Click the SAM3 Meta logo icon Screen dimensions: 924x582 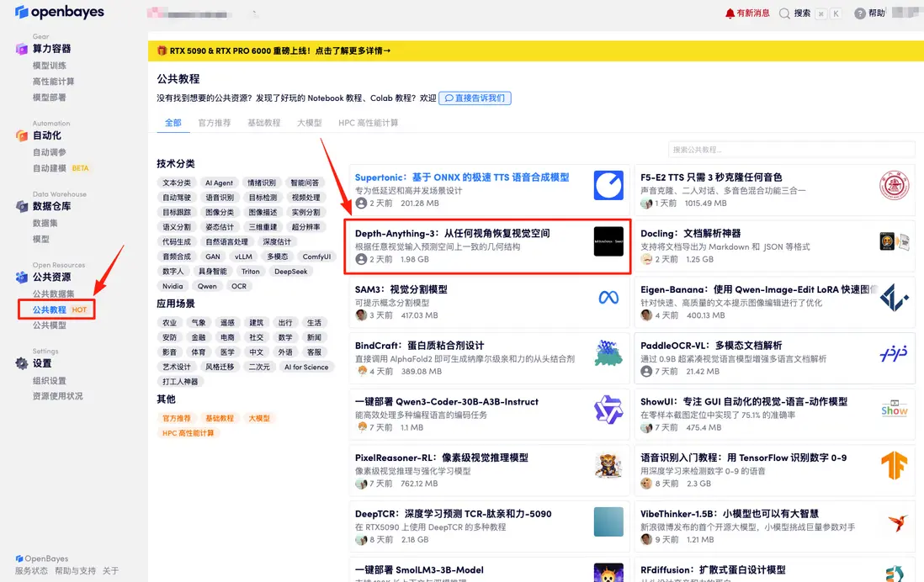[x=608, y=298]
